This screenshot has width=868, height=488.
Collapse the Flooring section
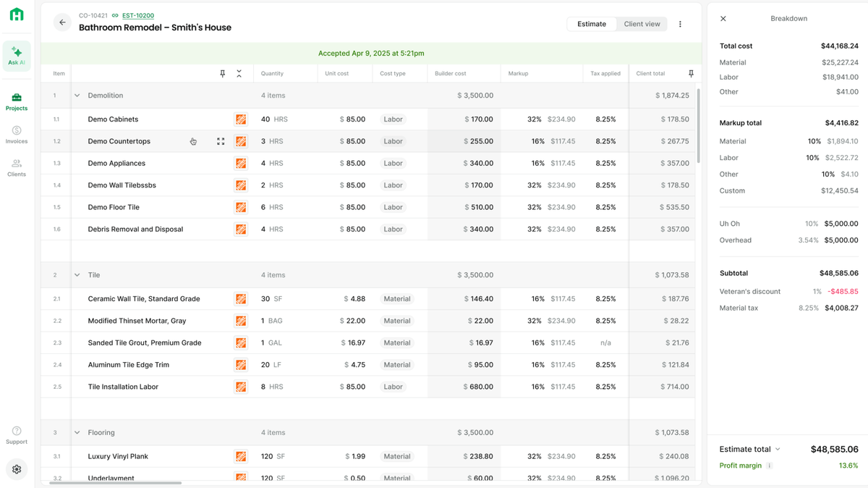tap(77, 433)
